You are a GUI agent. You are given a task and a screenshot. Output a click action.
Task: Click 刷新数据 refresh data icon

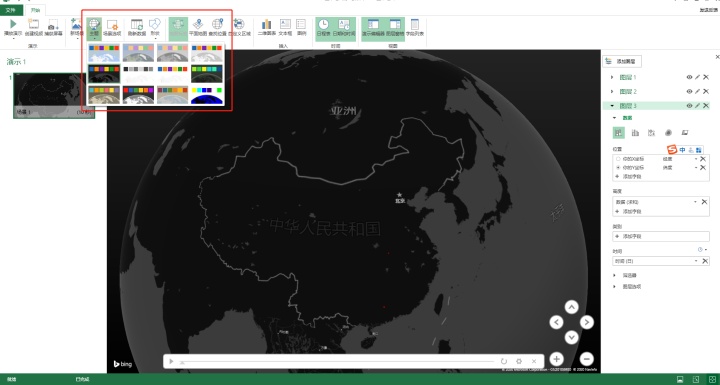coord(137,24)
